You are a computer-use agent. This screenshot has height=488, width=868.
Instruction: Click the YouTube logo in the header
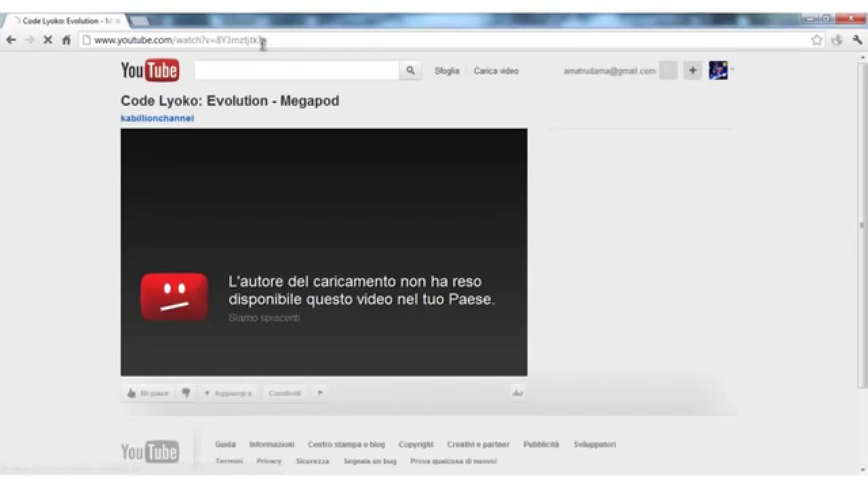(x=150, y=70)
